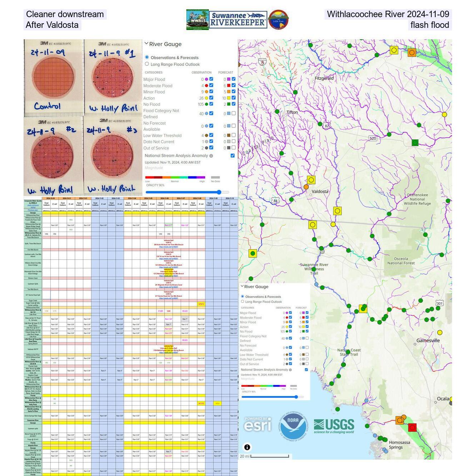This screenshot has height=476, width=476.
Task: Adjust the opacity slider in the larger legend
Action: 187,192
